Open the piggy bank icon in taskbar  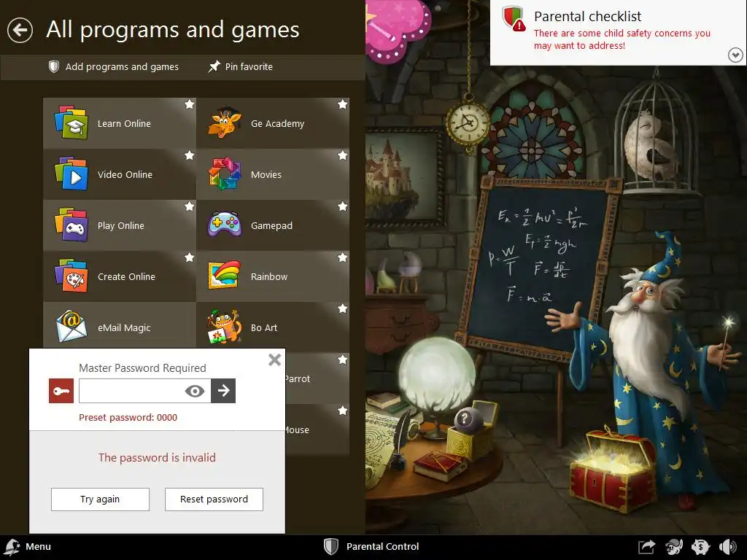point(701,547)
